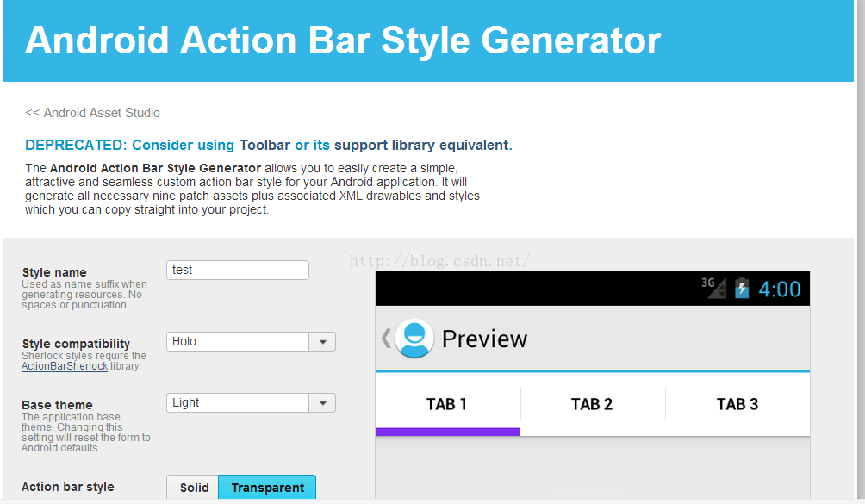865x504 pixels.
Task: Go back to Android Asset Studio
Action: (x=92, y=113)
